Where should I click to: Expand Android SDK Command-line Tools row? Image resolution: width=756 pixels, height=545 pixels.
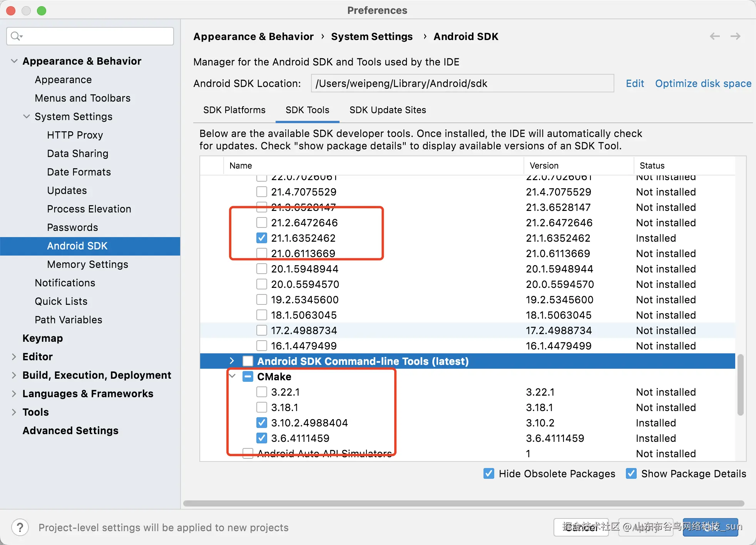(232, 361)
